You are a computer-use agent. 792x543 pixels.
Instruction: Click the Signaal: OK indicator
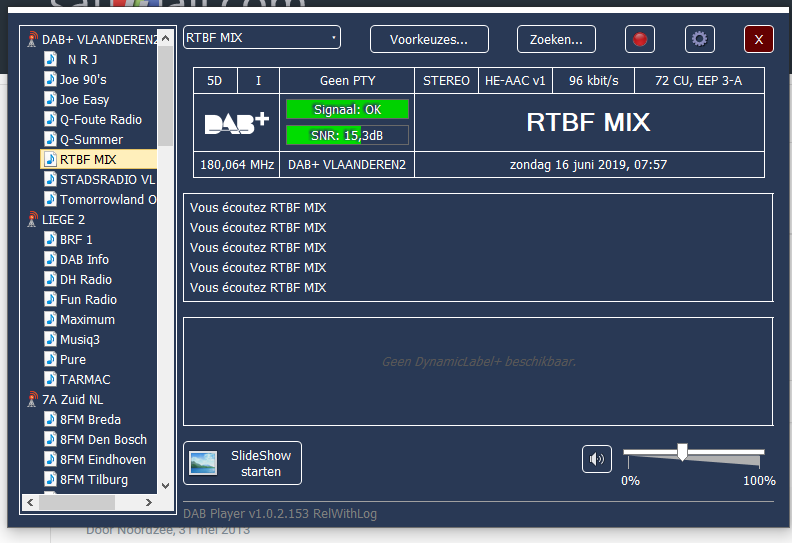coord(348,110)
